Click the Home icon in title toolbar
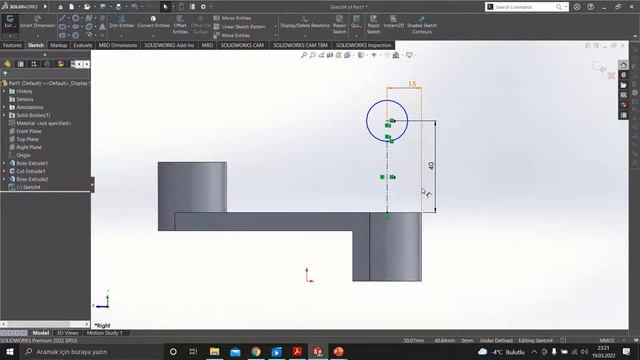This screenshot has height=360, width=640. pos(60,7)
